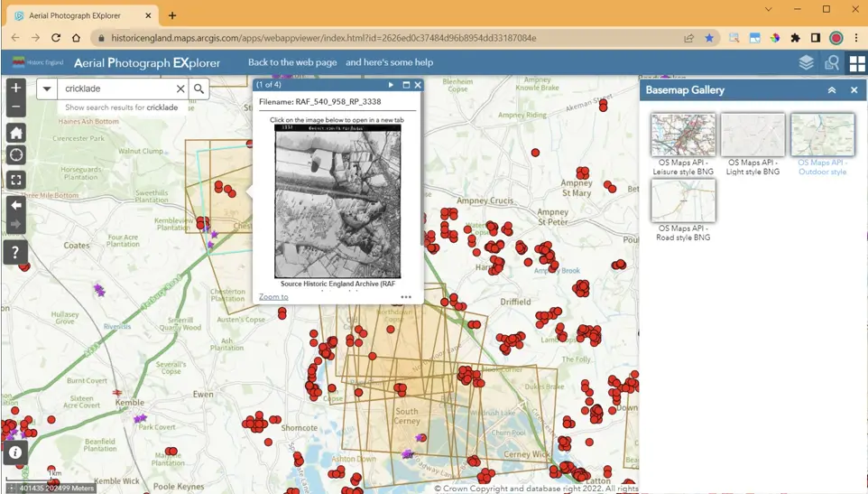Clear the cricklade search text
Screen dimensions: 868x494
point(180,89)
